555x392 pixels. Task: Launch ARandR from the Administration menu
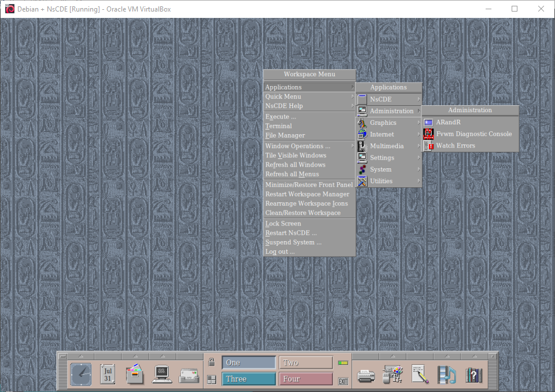(448, 123)
